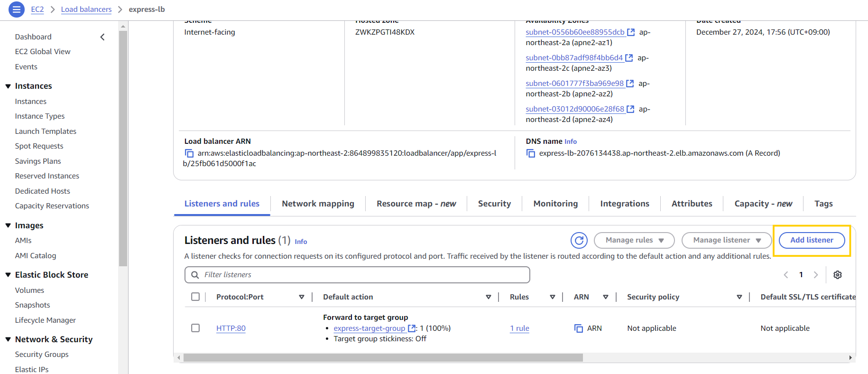
Task: Open listener table preferences gear
Action: (838, 275)
